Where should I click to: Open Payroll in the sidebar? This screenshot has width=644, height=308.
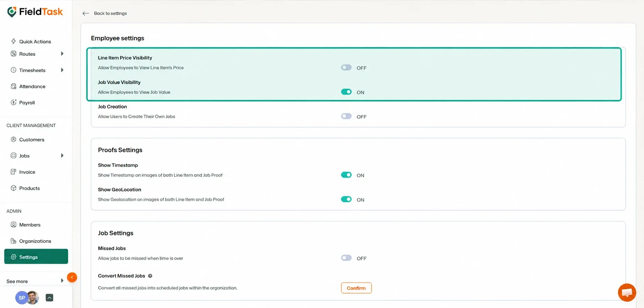(x=27, y=103)
